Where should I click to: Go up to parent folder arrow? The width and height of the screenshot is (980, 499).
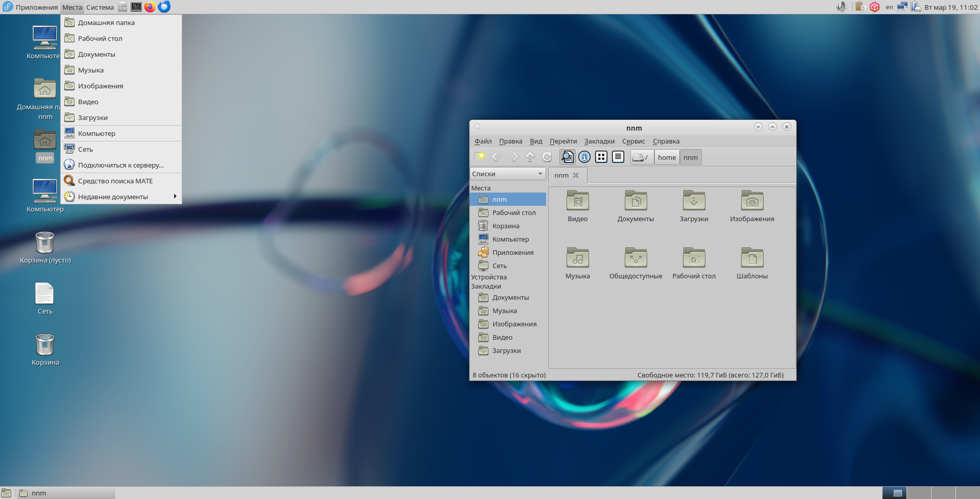click(x=530, y=157)
